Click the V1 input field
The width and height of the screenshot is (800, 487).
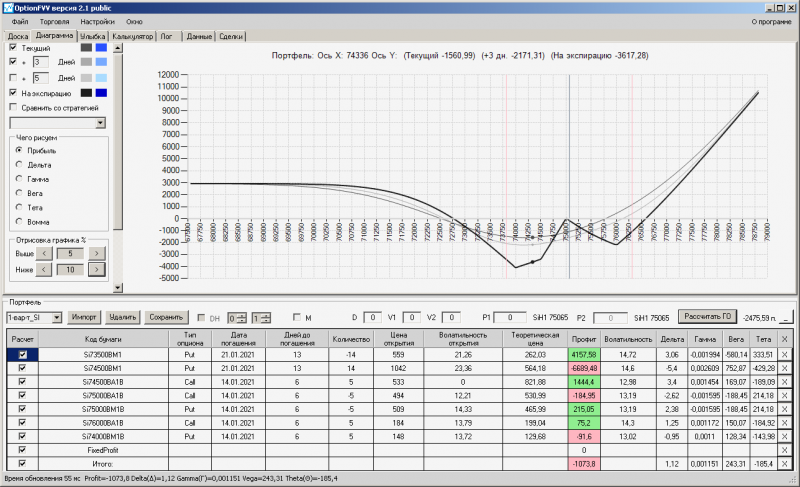click(x=412, y=318)
